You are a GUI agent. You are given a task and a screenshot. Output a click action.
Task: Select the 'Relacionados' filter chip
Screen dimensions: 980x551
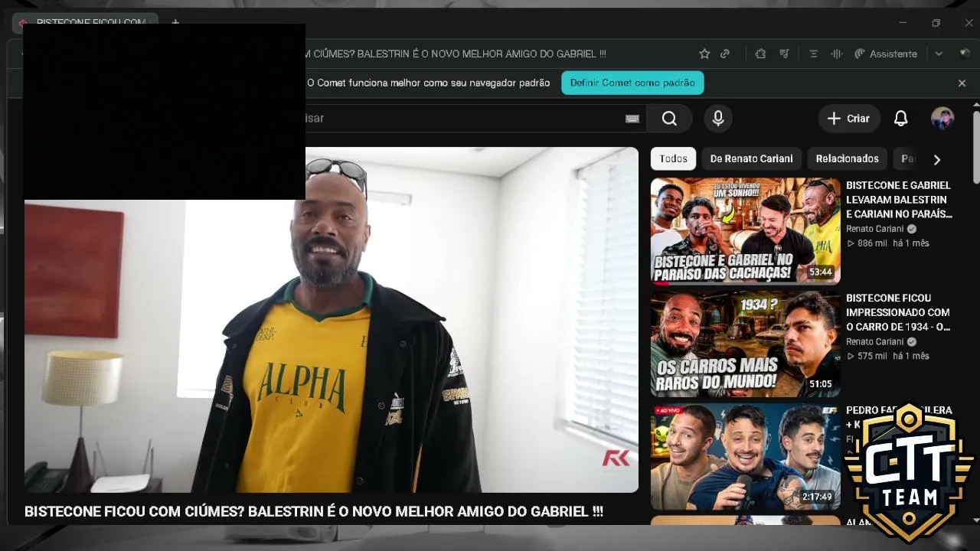pos(847,158)
